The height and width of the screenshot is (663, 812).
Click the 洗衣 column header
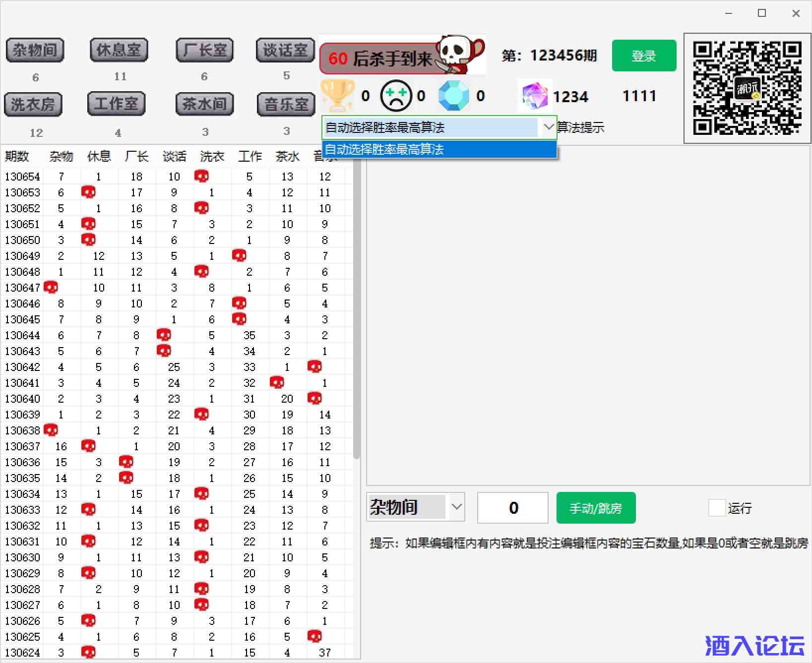click(212, 156)
